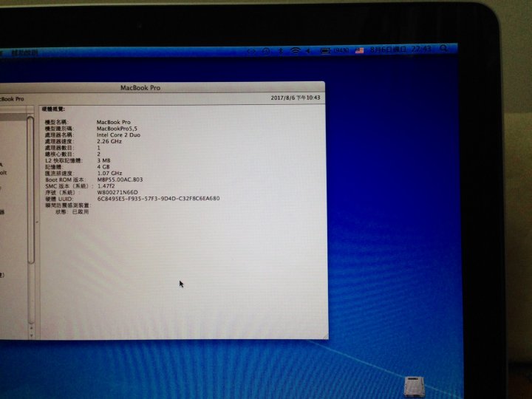532x399 pixels.
Task: Click the sidebar scrollbar down arrow
Action: click(x=31, y=335)
